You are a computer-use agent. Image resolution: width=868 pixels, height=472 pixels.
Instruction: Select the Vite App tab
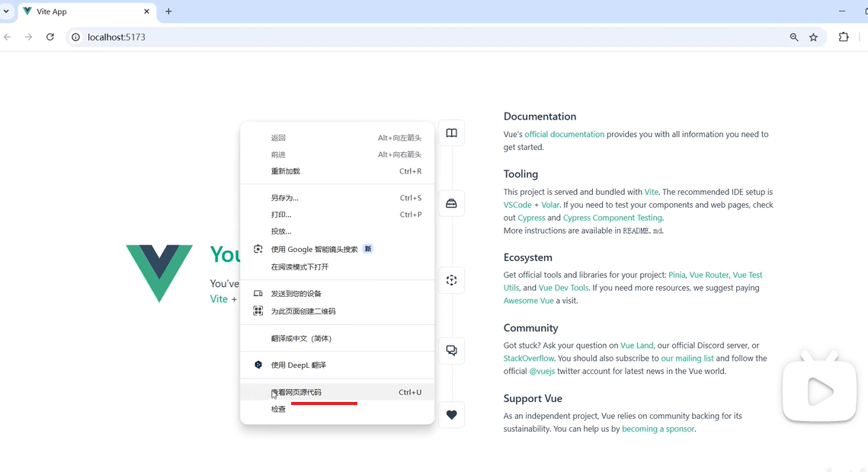point(87,11)
